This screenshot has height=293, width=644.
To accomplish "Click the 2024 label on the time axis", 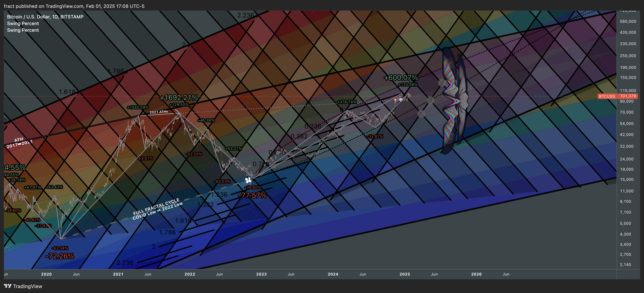I will click(x=333, y=274).
